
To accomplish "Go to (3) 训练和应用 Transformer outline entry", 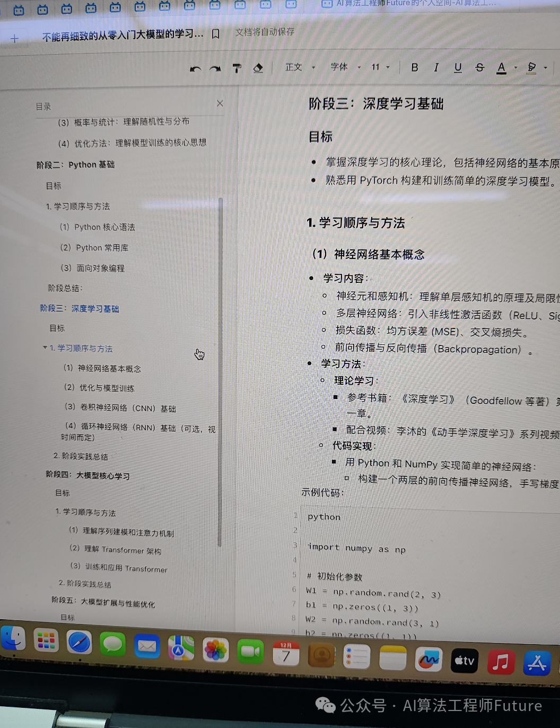I will click(x=119, y=568).
